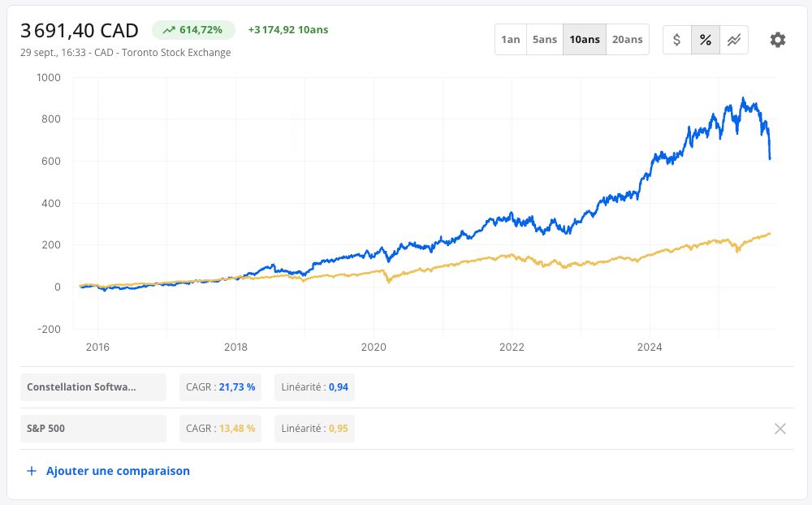Remove the S&P 500 comparison
The width and height of the screenshot is (812, 505).
pyautogui.click(x=780, y=429)
